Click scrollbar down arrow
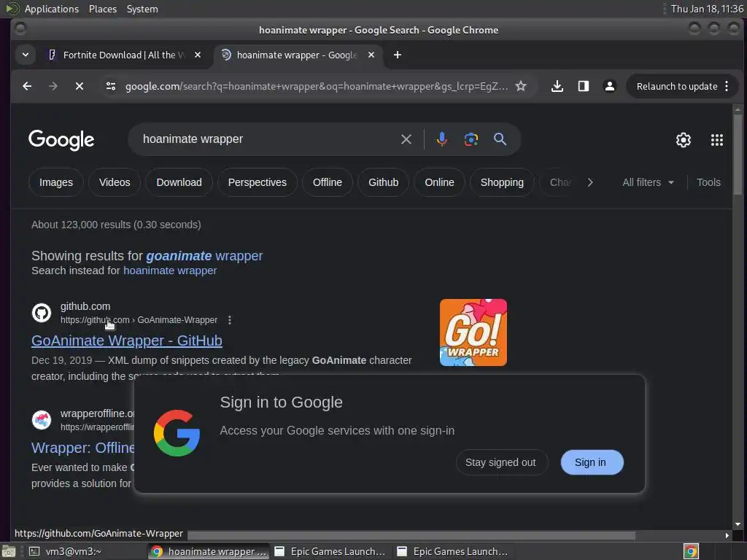Viewport: 747px width, 560px height. tap(738, 524)
